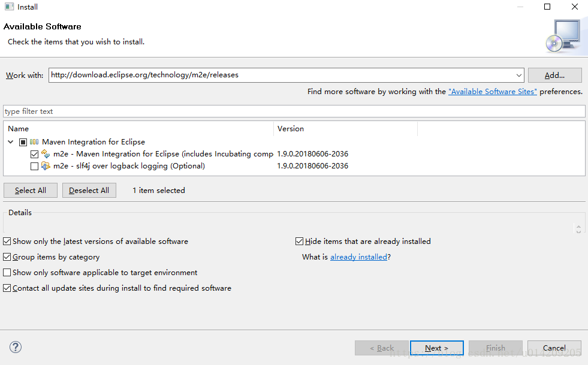Click the Version column header
588x365 pixels.
point(345,129)
